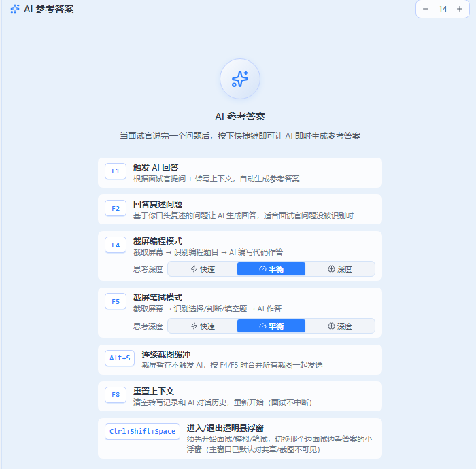The width and height of the screenshot is (476, 469).
Task: Click the Ctrl+Shift+Space shortcut badge
Action: click(x=142, y=432)
